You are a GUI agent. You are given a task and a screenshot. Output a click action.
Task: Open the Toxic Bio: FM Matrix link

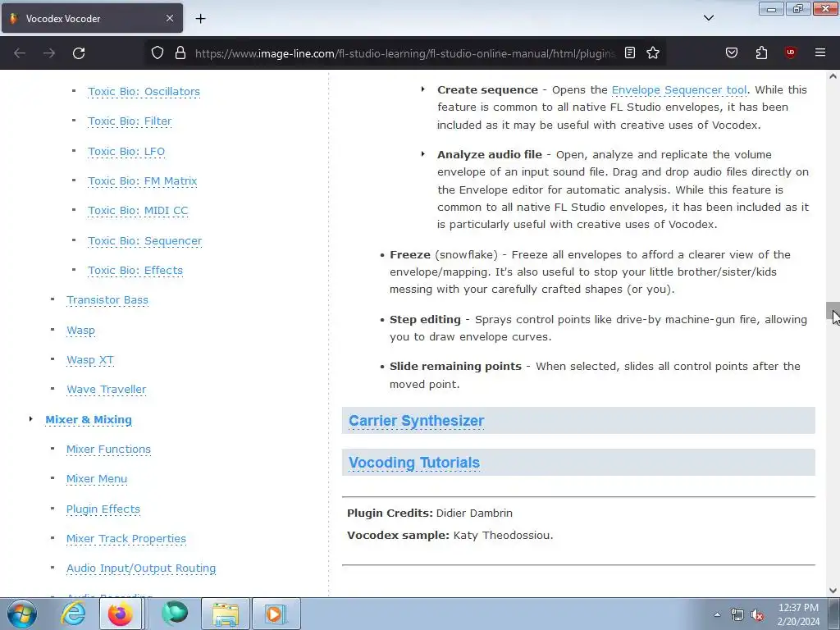pos(143,181)
